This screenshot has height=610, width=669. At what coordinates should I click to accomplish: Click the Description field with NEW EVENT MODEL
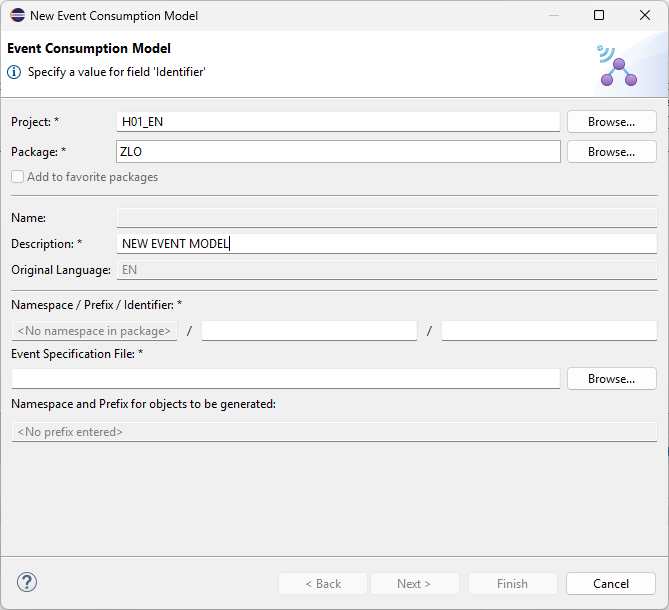click(386, 244)
